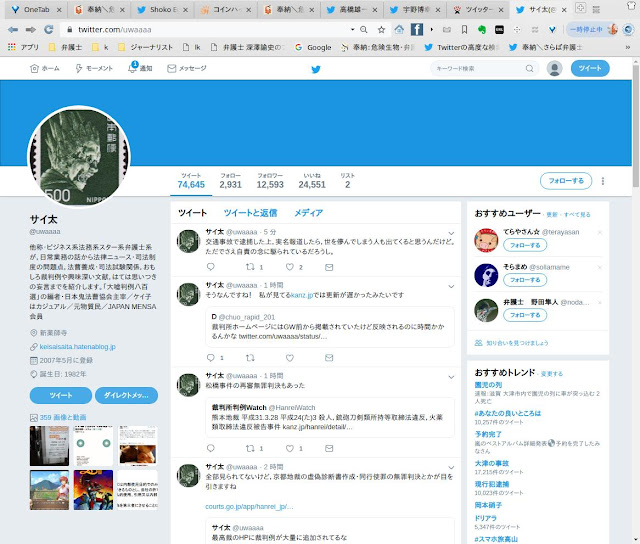640x544 pixels.
Task: Click the Evernote elephant extension icon
Action: (482, 29)
